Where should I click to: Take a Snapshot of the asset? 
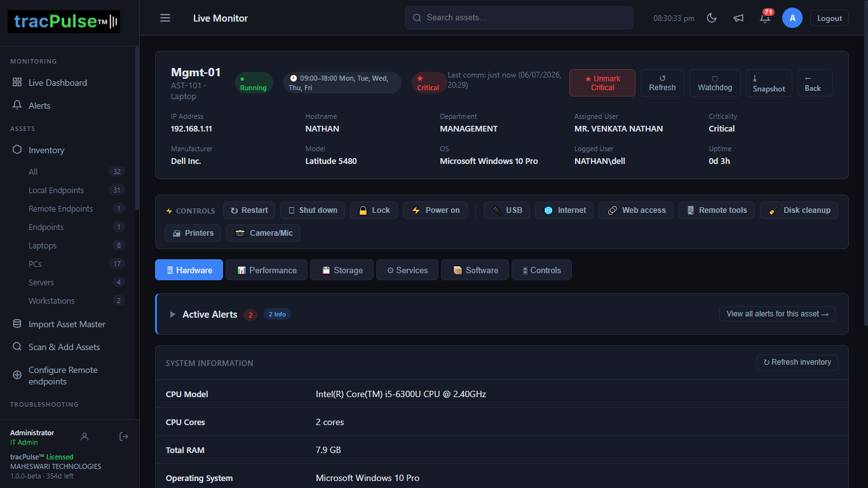point(769,83)
